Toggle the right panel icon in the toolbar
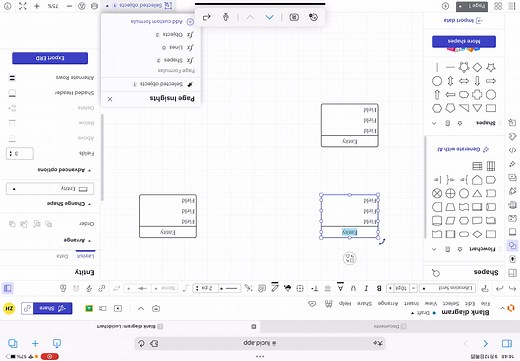 pos(8,288)
